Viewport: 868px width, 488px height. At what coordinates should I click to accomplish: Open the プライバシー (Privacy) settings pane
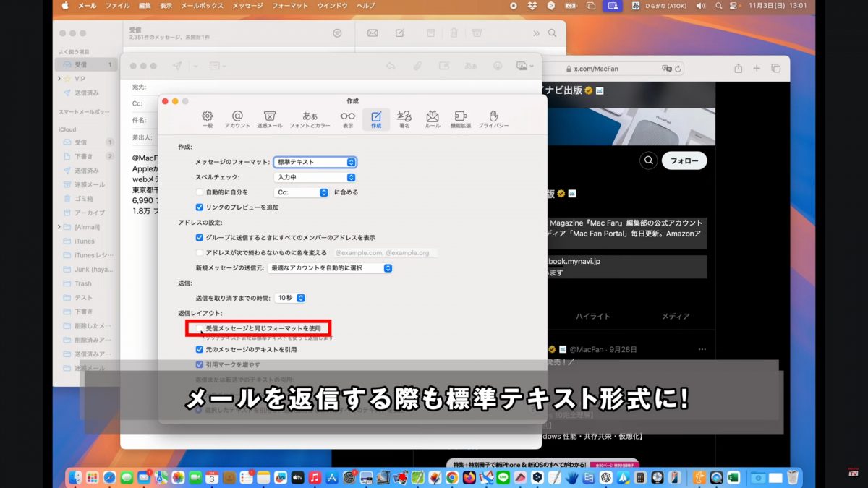[x=493, y=119]
